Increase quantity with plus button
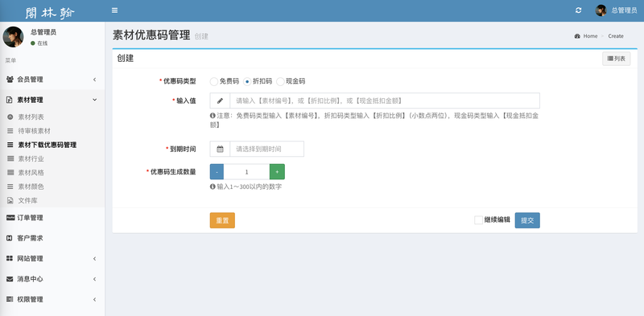Viewport: 644px width, 316px height. pos(277,171)
